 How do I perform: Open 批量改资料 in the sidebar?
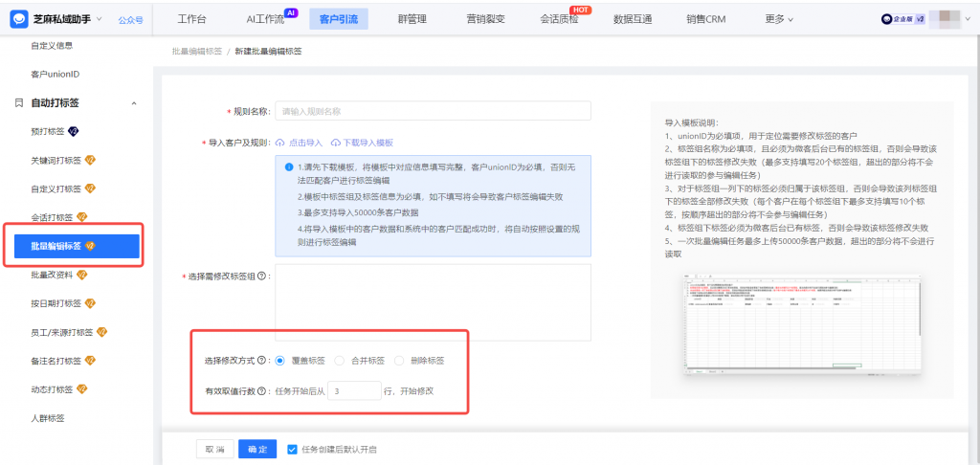pyautogui.click(x=52, y=275)
